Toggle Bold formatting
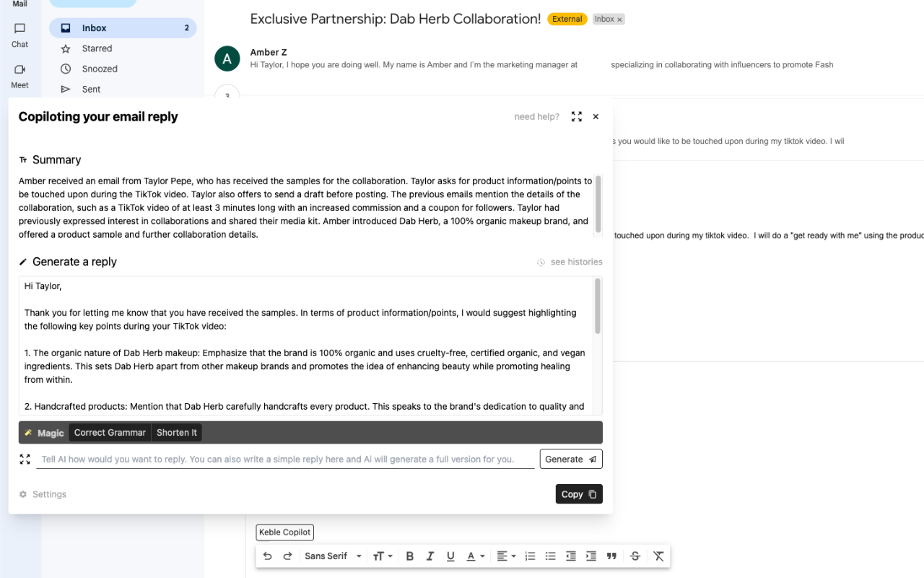Image resolution: width=924 pixels, height=578 pixels. tap(409, 556)
